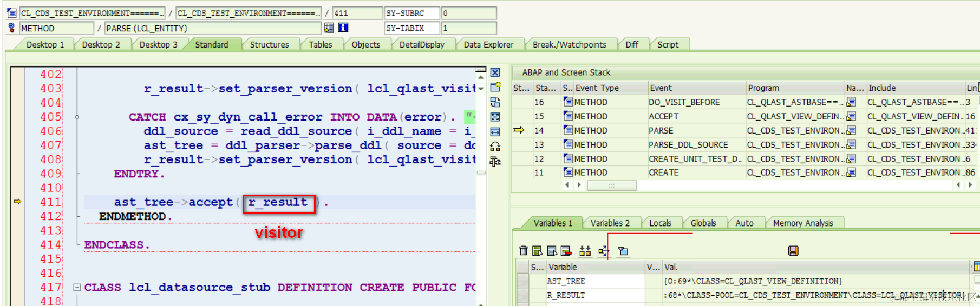Switch to the Desktop 1 tab
This screenshot has height=306, width=980.
pos(45,45)
